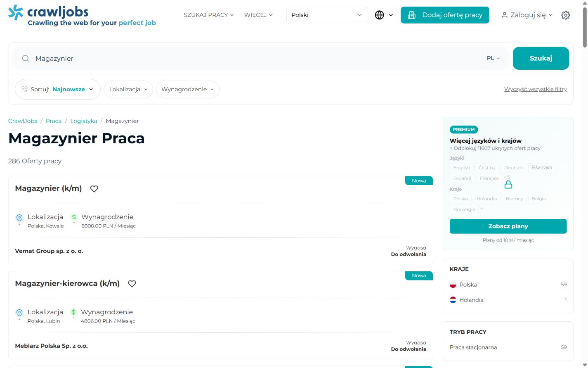Screen dimensions: 588x368
Task: Click the crawljobs logo icon
Action: pos(16,12)
